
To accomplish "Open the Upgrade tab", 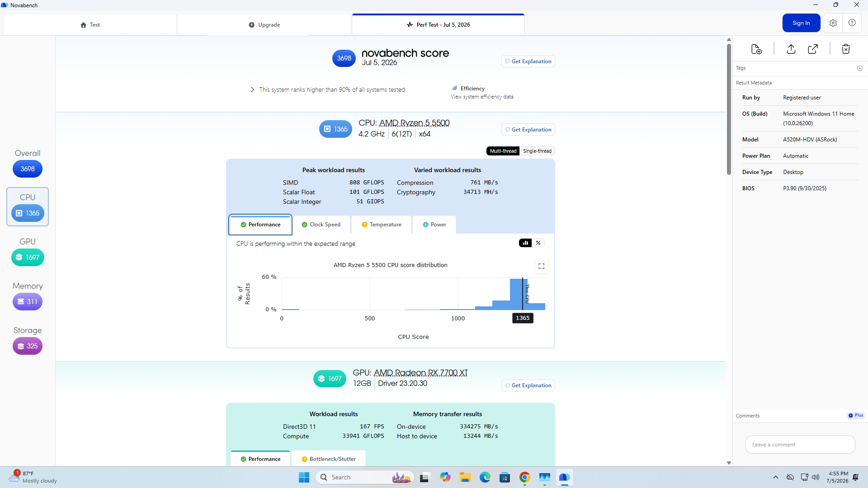I will (264, 25).
